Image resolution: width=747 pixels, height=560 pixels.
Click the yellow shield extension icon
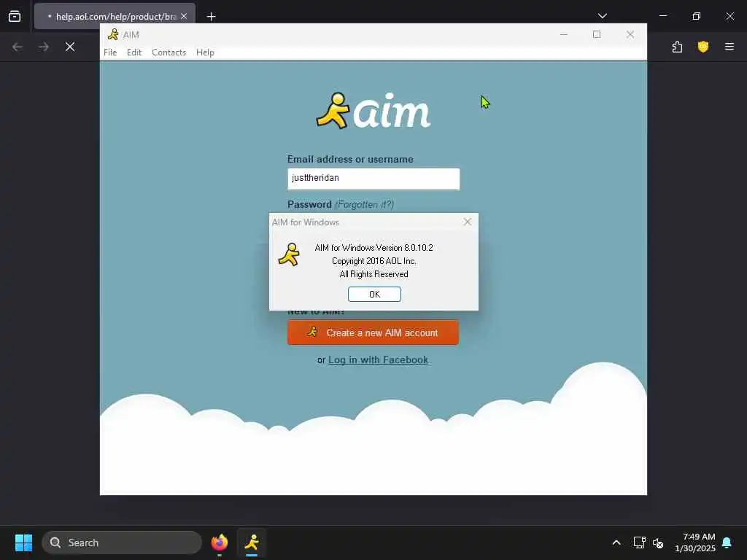click(703, 47)
